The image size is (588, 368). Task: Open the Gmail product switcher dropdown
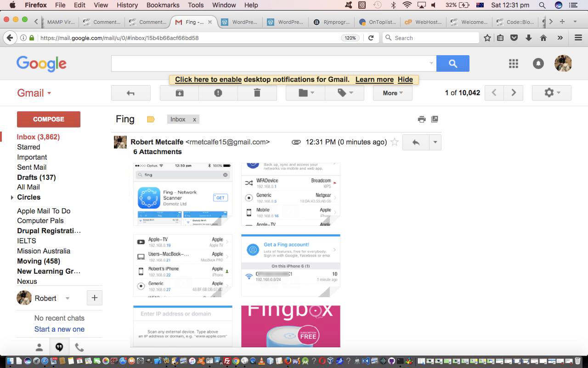tap(34, 93)
